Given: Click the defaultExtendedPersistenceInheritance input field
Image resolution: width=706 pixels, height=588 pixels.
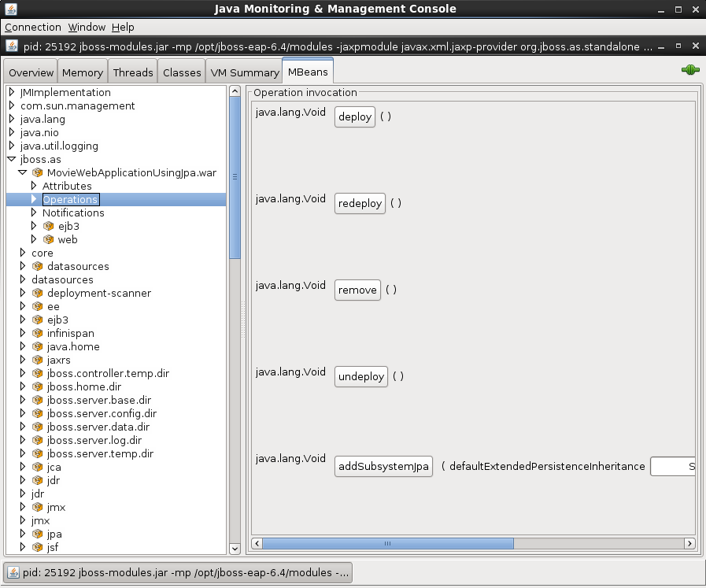Looking at the screenshot, I should click(673, 467).
